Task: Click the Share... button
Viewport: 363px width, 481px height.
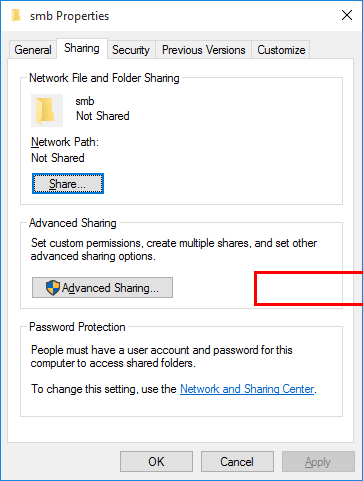Action: (x=68, y=184)
